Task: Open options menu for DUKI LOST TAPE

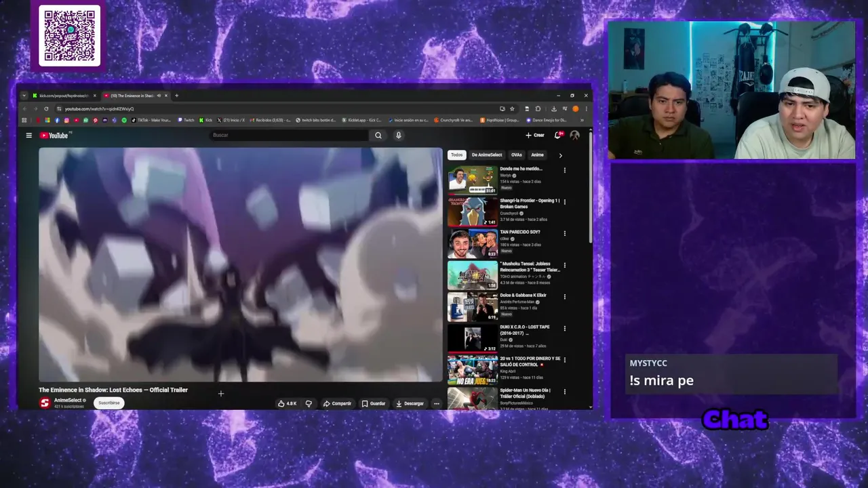Action: (x=564, y=328)
